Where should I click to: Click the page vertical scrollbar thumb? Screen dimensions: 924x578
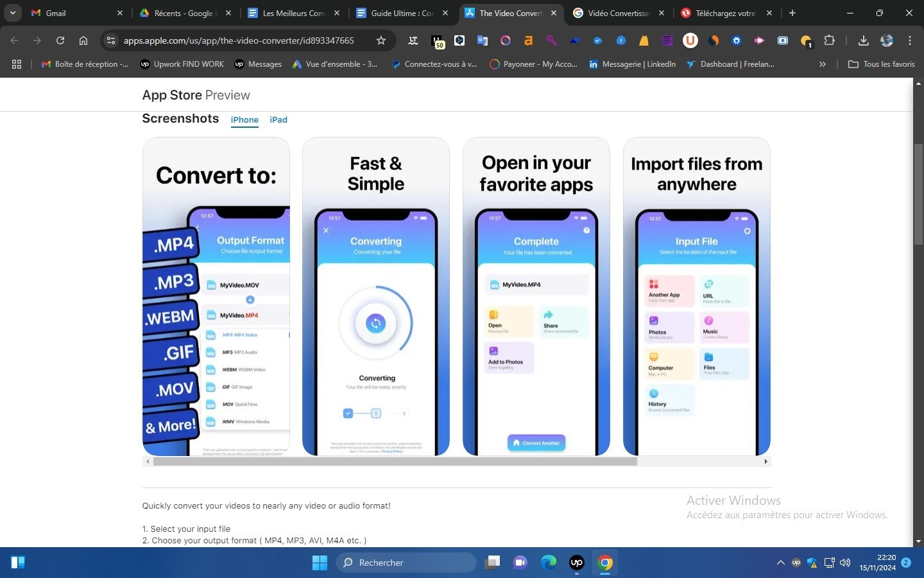[918, 194]
